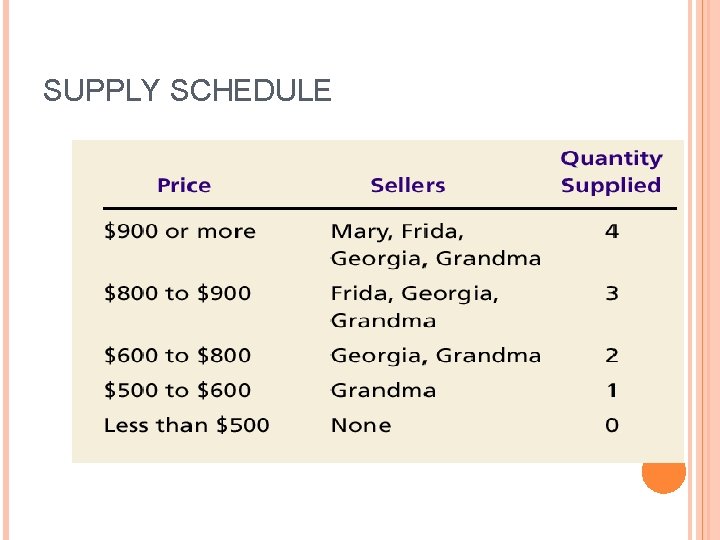This screenshot has width=720, height=540.
Task: Select the "Frida, Georgia, Grandma" sellers cell
Action: tap(414, 306)
